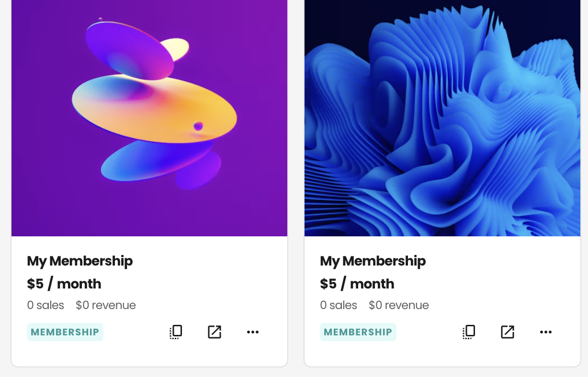Click 0 sales text on blue-artwork card
The height and width of the screenshot is (377, 588).
pyautogui.click(x=339, y=305)
